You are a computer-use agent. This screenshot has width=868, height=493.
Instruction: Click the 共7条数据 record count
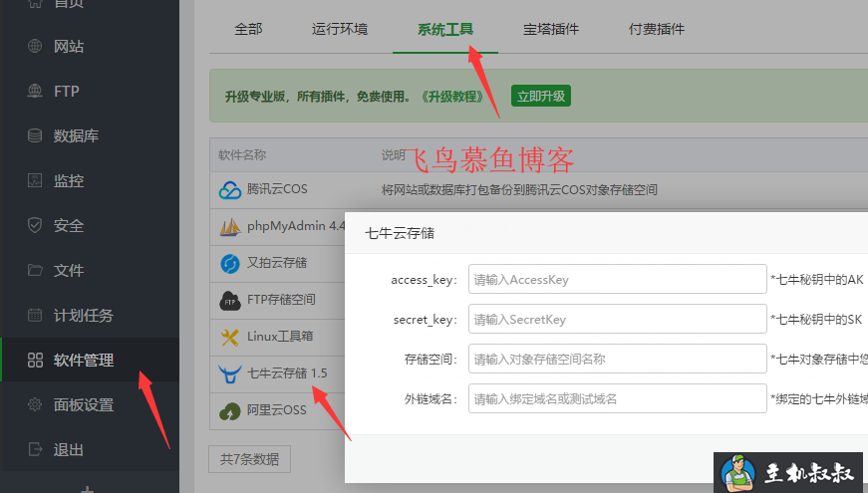coord(250,459)
